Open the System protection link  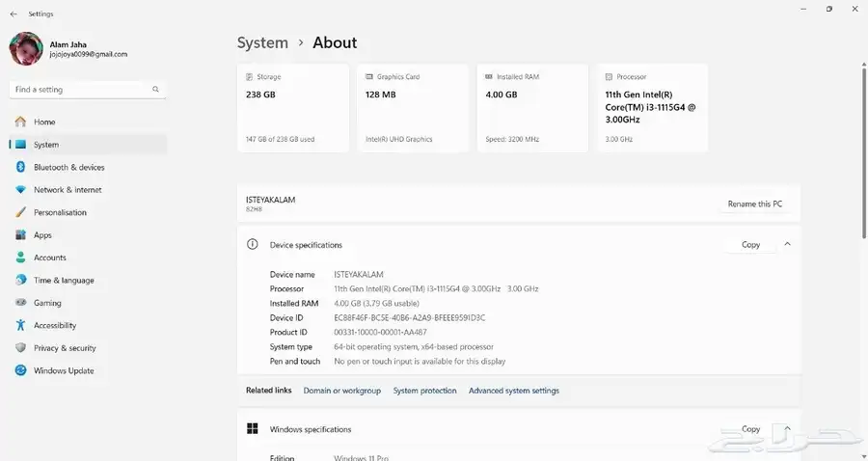(x=424, y=391)
